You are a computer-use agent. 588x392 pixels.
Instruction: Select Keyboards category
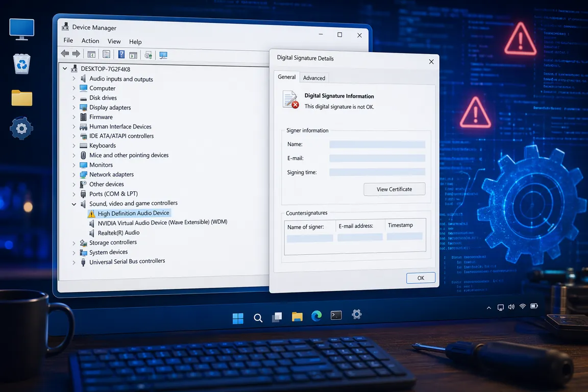(x=103, y=145)
